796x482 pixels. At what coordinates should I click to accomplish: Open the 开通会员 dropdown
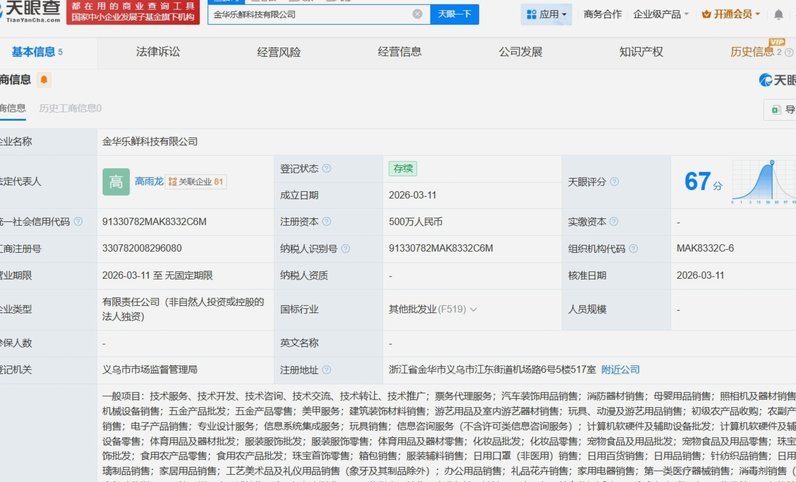click(731, 14)
